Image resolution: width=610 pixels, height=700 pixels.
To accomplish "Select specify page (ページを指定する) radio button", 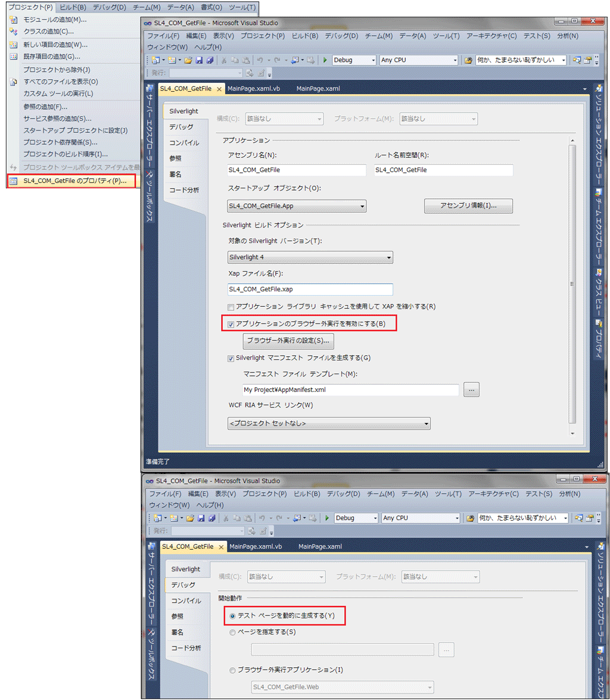I will coord(232,633).
